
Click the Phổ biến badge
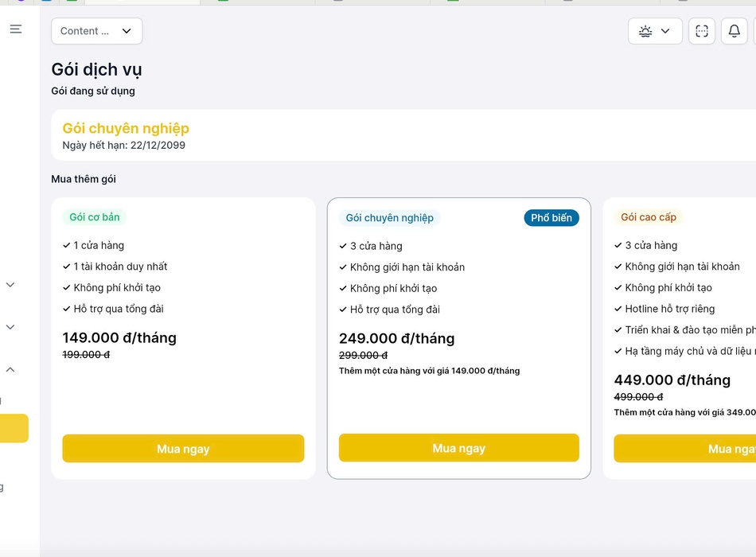pyautogui.click(x=551, y=218)
